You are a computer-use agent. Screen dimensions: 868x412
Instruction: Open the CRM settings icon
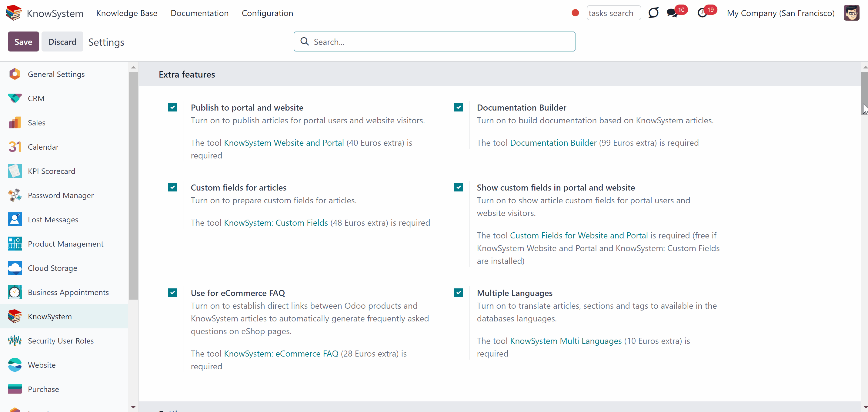(x=15, y=98)
